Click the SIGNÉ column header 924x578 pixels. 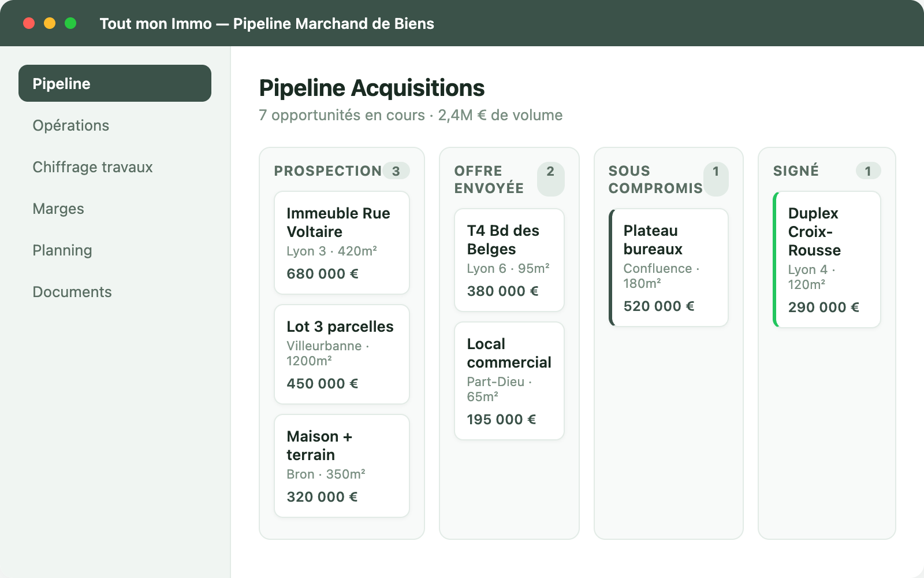[796, 171]
